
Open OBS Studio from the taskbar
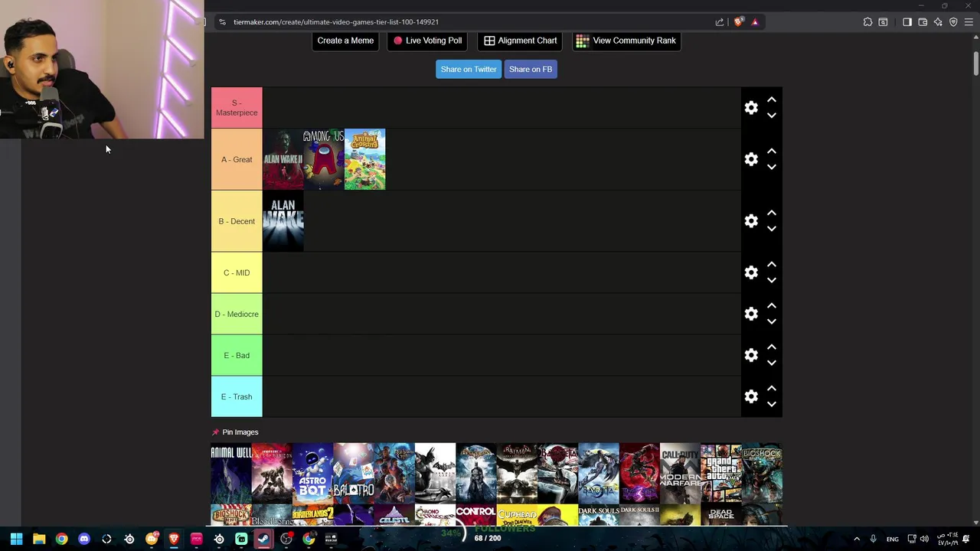click(286, 539)
